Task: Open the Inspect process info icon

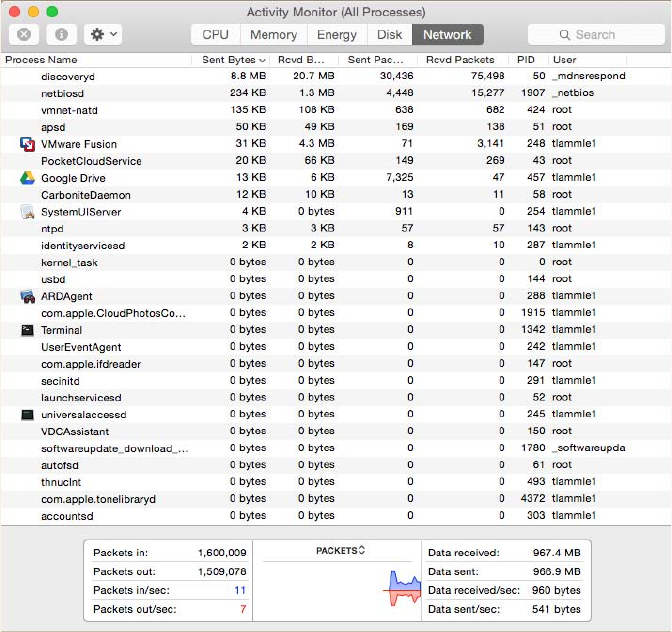Action: [61, 34]
